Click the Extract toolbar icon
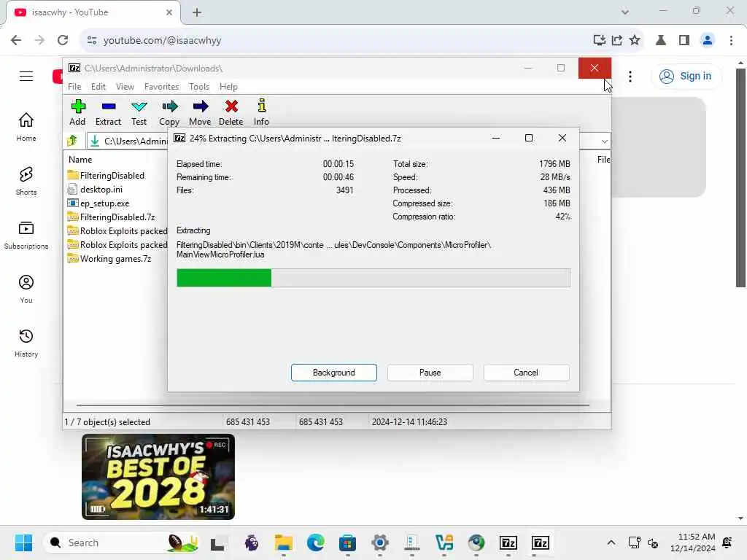The height and width of the screenshot is (560, 747). 108,112
